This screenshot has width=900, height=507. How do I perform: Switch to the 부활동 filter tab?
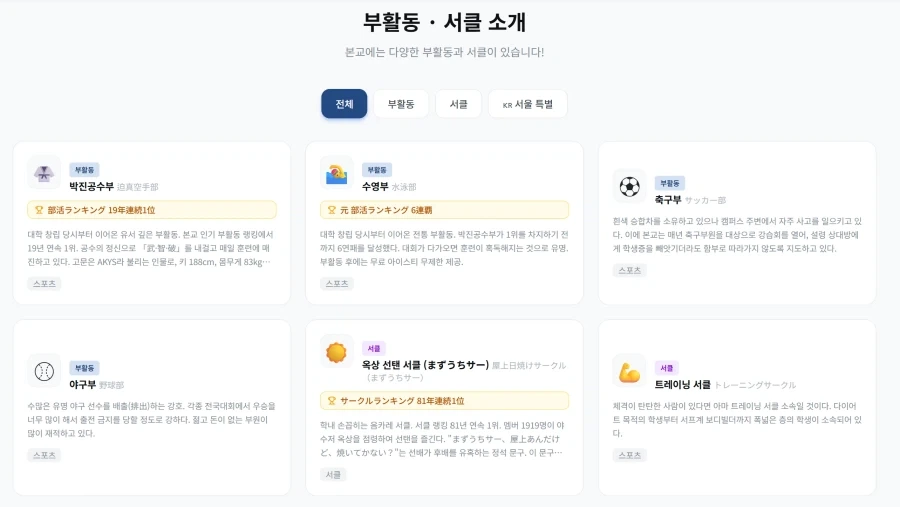401,104
